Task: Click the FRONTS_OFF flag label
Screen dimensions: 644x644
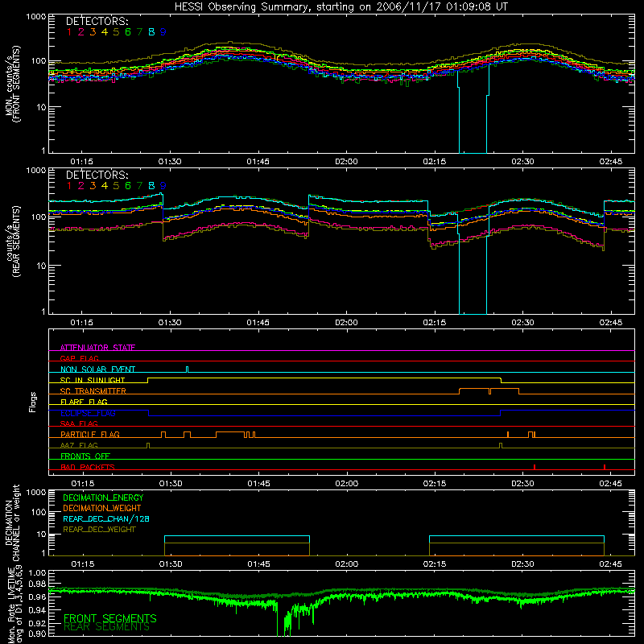Action: 85,456
